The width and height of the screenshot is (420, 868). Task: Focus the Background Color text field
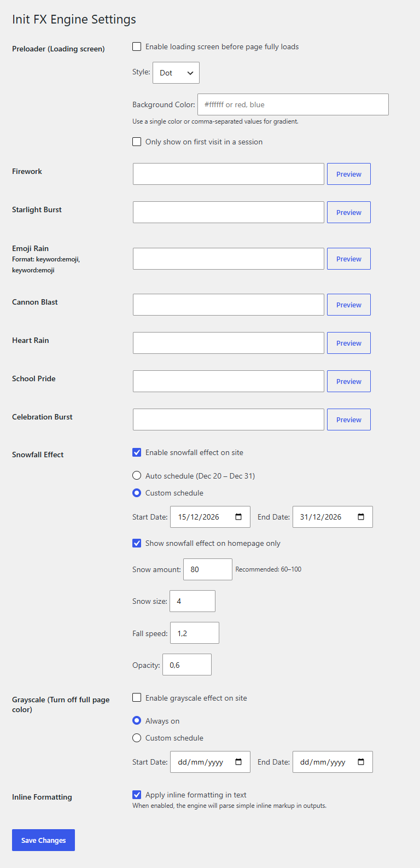(293, 104)
